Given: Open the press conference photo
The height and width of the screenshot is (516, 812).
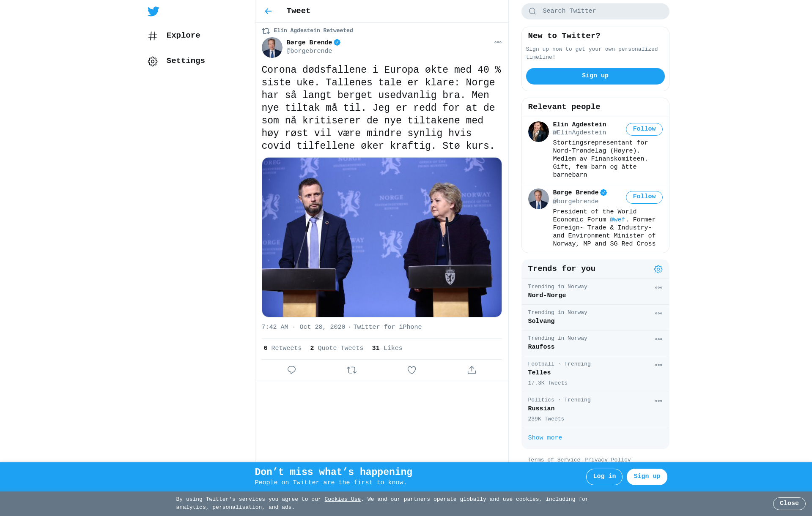Looking at the screenshot, I should 381,238.
